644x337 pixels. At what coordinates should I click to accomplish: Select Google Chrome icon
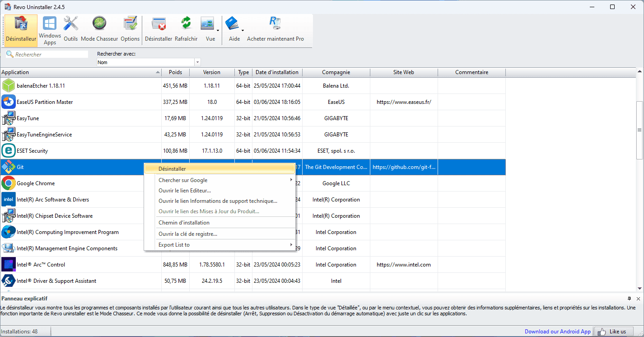(9, 183)
